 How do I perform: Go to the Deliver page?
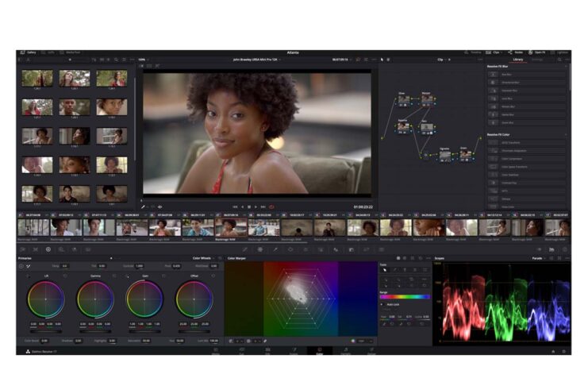point(371,351)
